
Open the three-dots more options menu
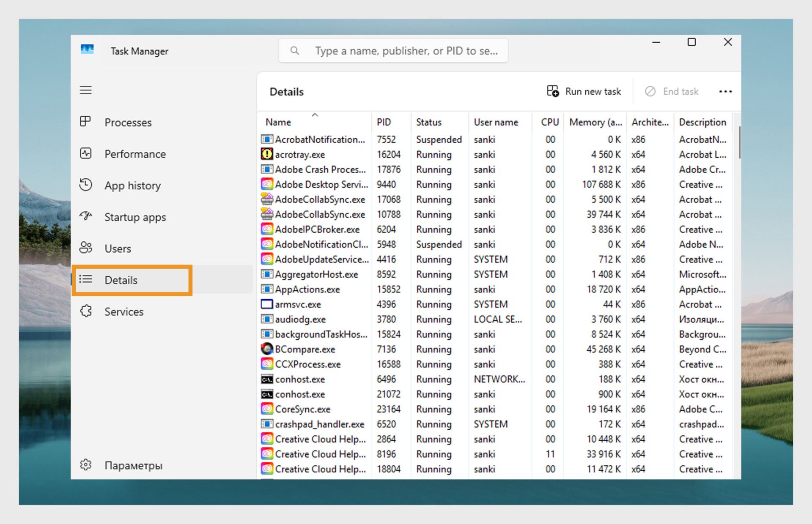click(x=725, y=91)
